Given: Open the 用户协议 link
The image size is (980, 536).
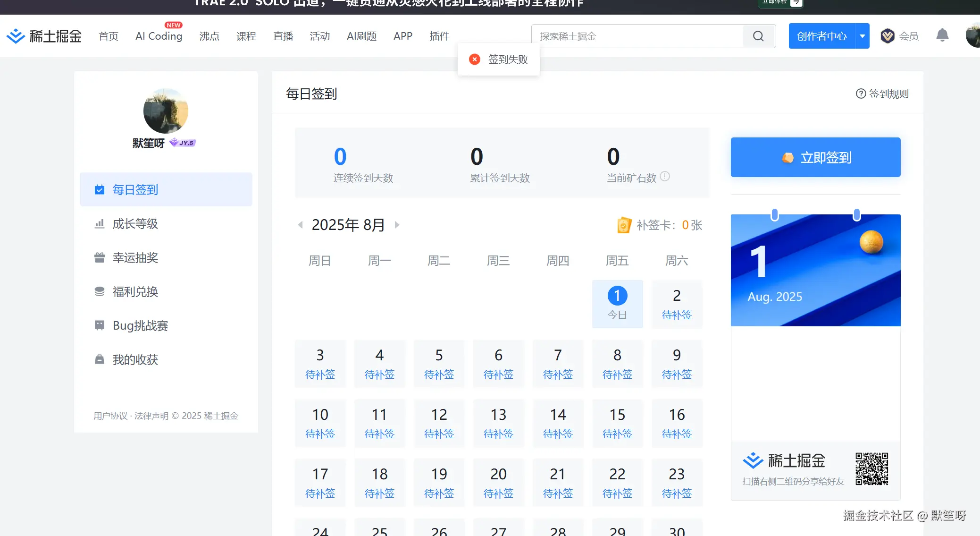Looking at the screenshot, I should (x=109, y=416).
